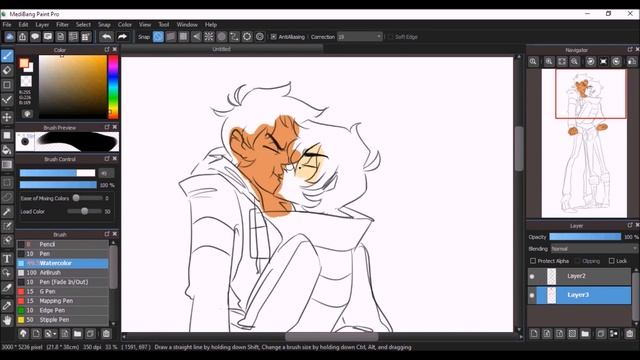The height and width of the screenshot is (360, 640).
Task: Hide Layer3 visibility dot
Action: [x=532, y=295]
